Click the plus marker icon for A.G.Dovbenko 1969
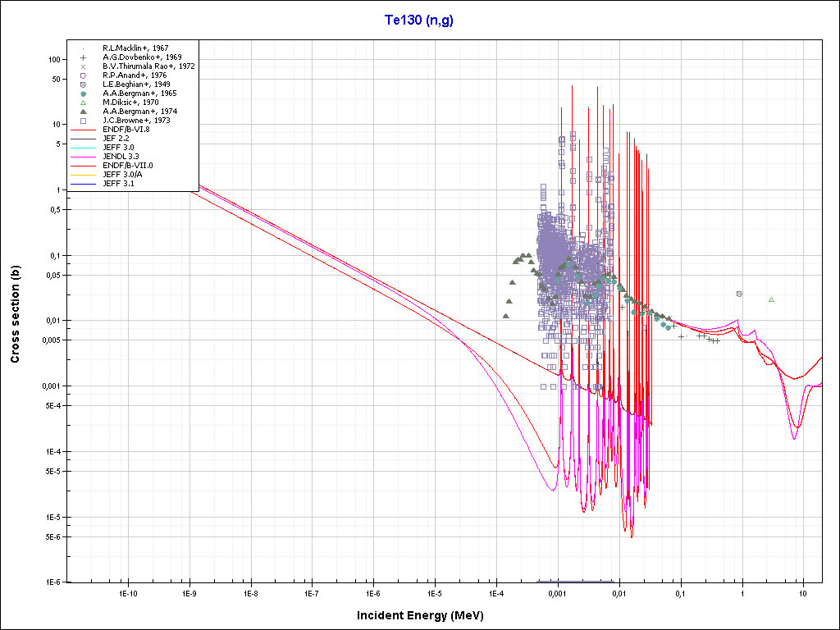Image resolution: width=840 pixels, height=630 pixels. point(84,57)
